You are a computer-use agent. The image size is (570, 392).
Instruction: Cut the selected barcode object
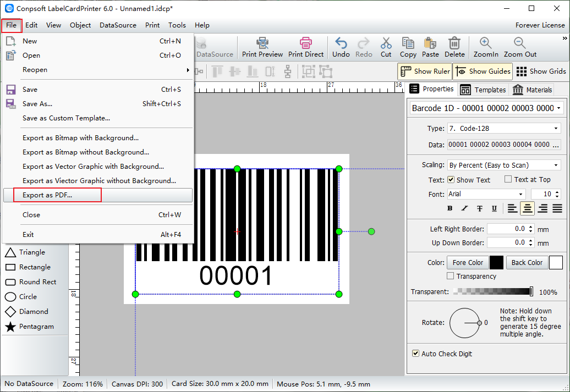click(386, 47)
